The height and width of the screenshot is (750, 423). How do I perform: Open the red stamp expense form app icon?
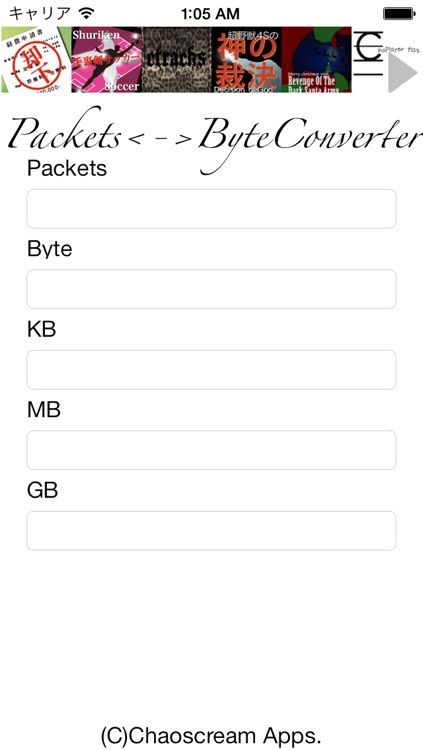pyautogui.click(x=36, y=60)
